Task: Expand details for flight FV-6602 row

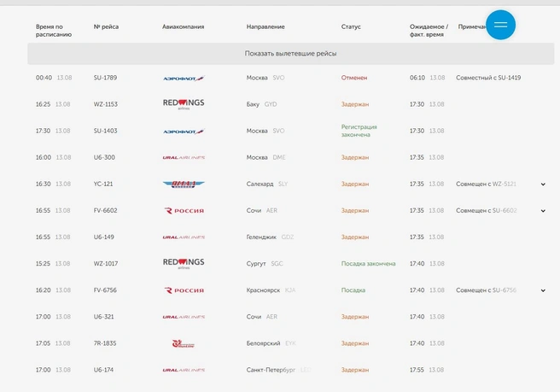Action: click(543, 211)
